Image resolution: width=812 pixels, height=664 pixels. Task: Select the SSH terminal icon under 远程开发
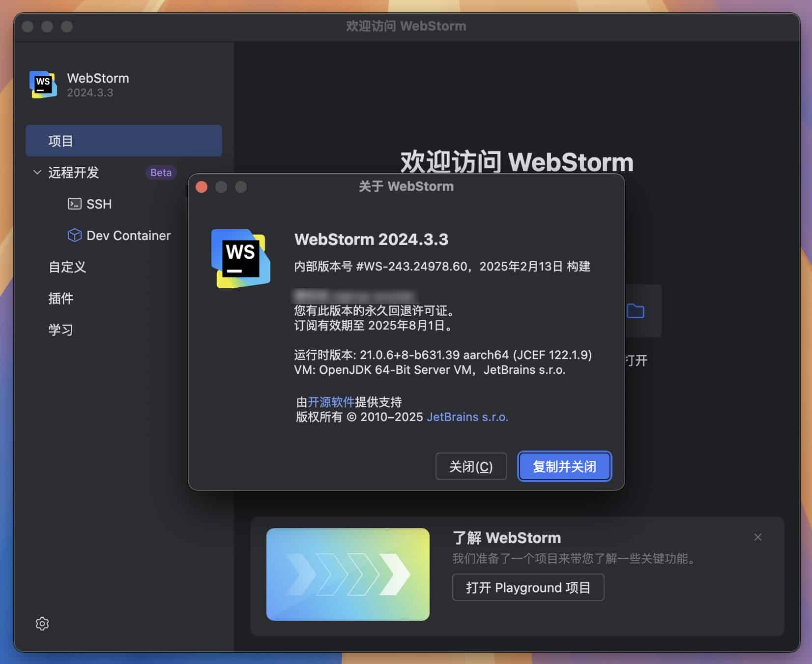[75, 204]
